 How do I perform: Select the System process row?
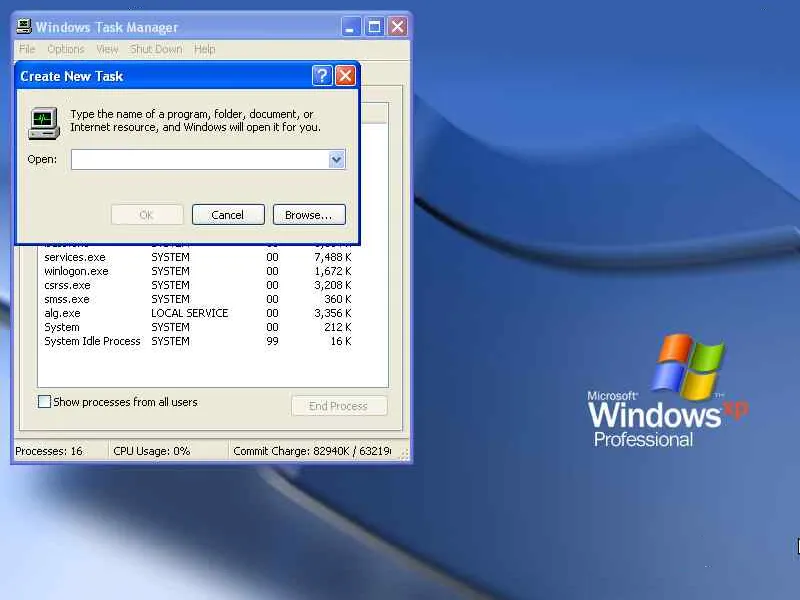tap(197, 327)
